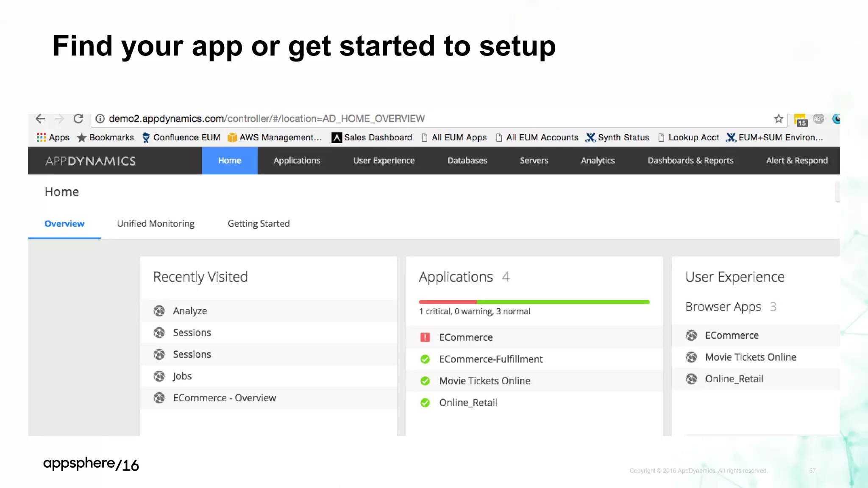Open the Applications navigation tab
Screen dimensions: 868x488
click(x=297, y=161)
